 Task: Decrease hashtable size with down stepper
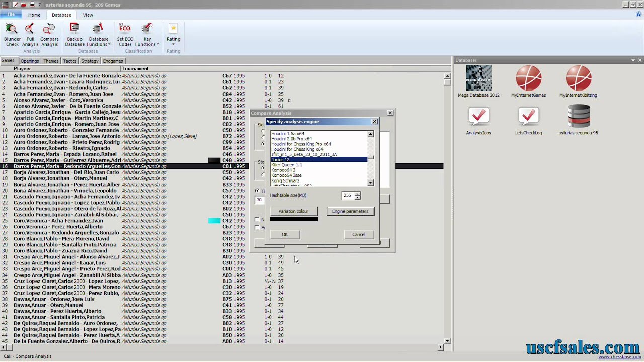357,197
